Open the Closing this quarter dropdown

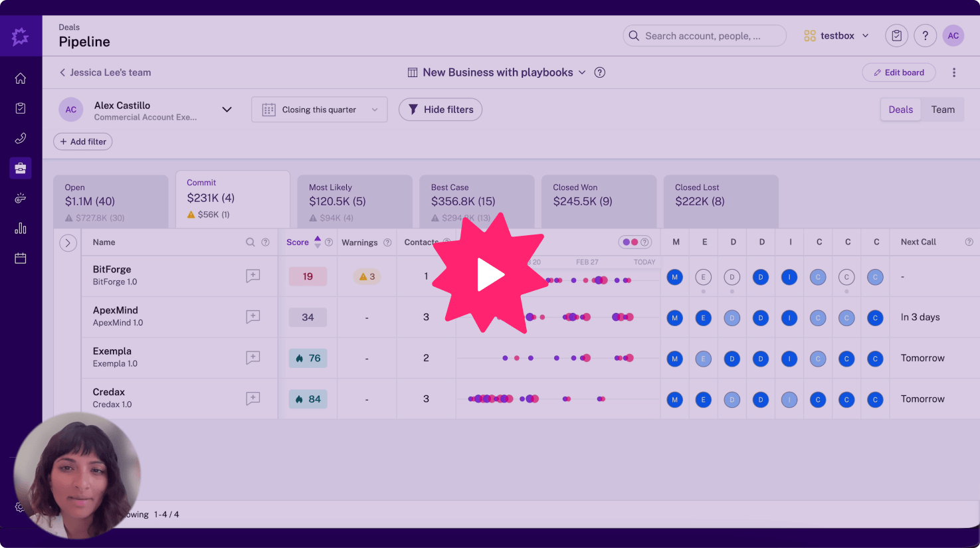[320, 110]
